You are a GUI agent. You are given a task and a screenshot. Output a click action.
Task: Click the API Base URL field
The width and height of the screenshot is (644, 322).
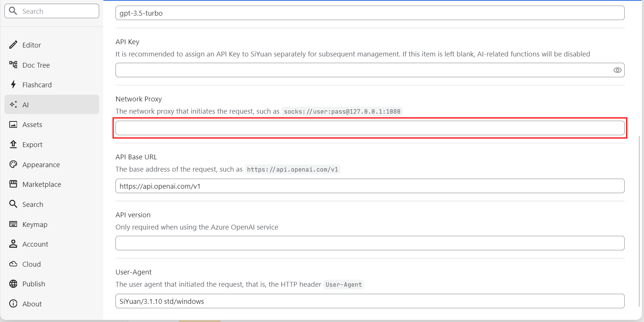pyautogui.click(x=370, y=186)
